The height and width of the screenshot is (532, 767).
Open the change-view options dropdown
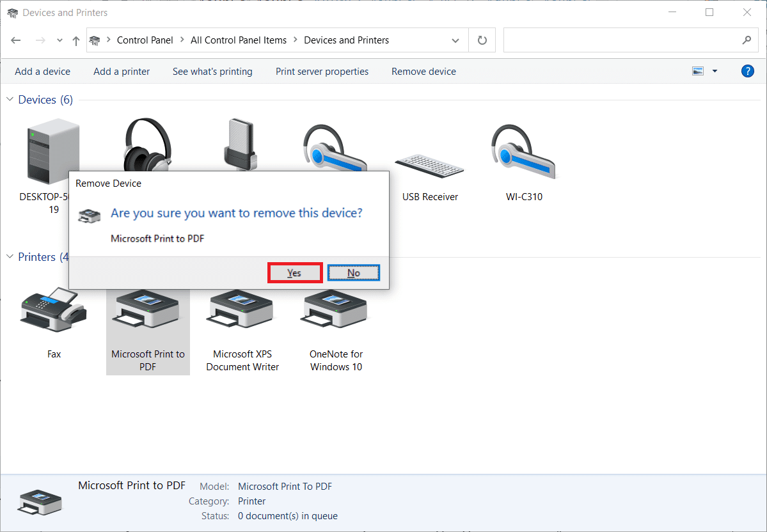click(x=715, y=71)
